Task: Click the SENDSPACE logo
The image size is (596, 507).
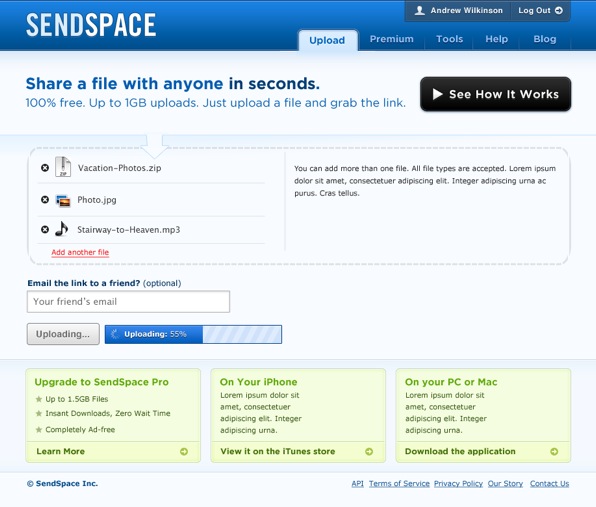Action: (91, 25)
